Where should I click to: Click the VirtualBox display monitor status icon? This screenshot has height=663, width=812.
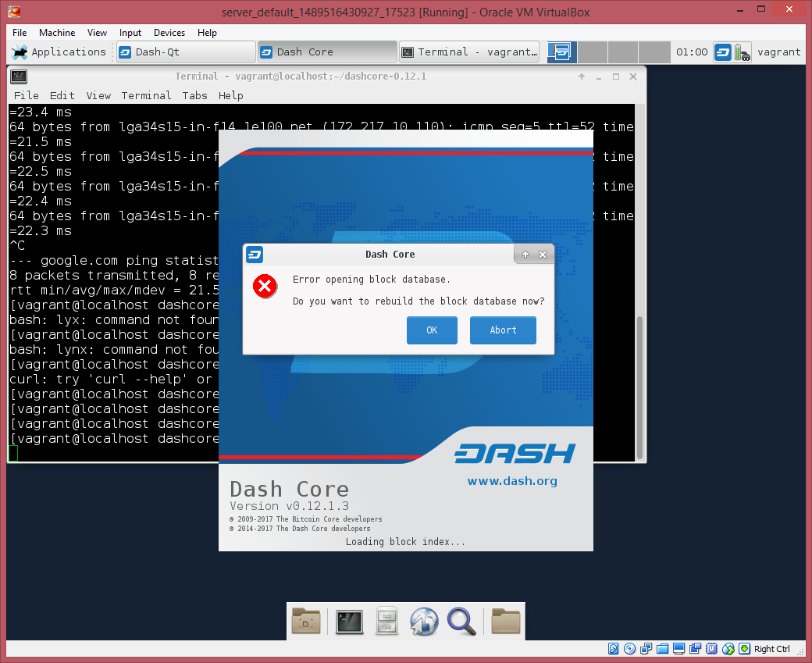click(x=679, y=649)
